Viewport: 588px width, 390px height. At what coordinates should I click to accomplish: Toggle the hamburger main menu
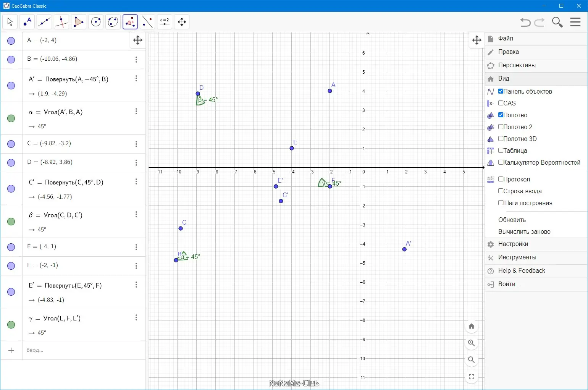tap(575, 22)
